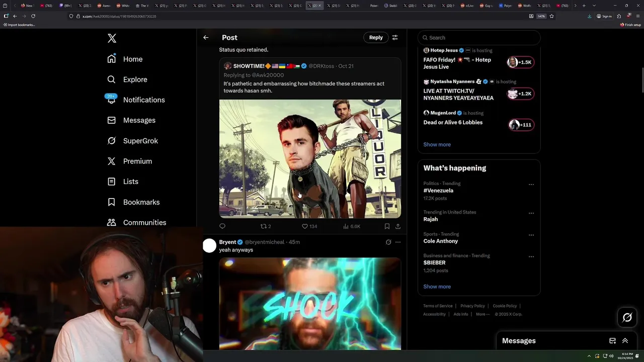This screenshot has height=362, width=644.
Task: Join Hotep Jesus live space +1.5K
Action: tap(521, 62)
